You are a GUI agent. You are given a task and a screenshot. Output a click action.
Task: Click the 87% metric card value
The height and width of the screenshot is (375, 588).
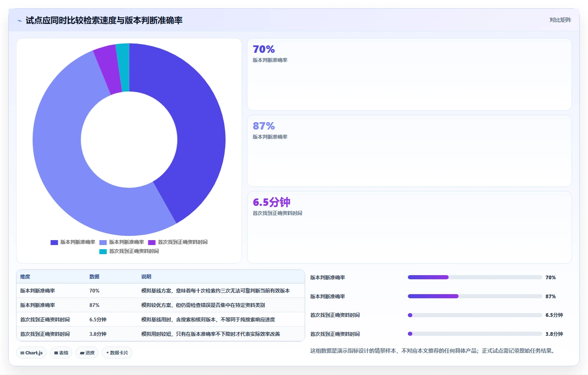264,126
